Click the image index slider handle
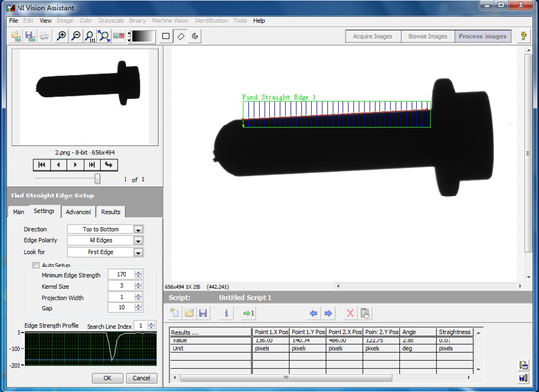This screenshot has height=392, width=539. 98,179
